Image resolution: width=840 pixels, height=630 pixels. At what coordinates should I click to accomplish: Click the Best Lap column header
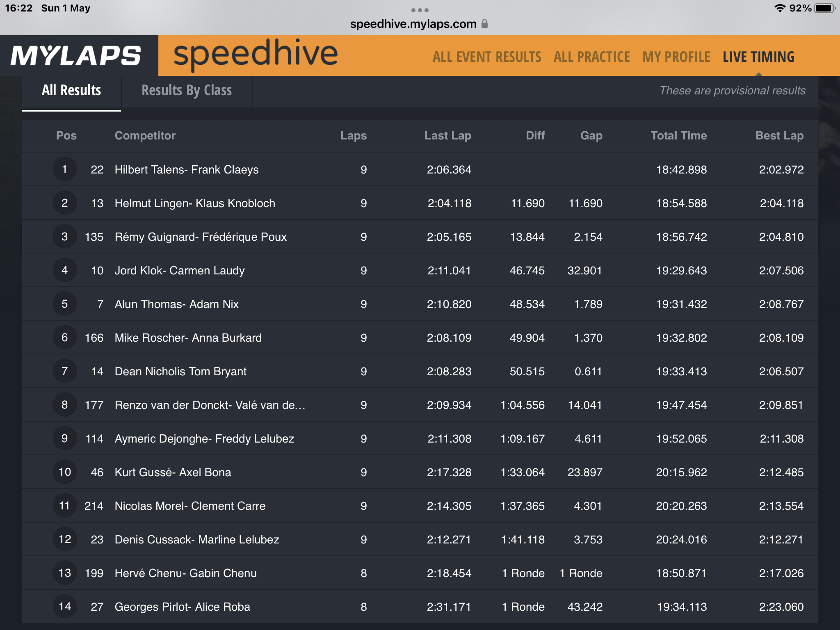(x=780, y=136)
